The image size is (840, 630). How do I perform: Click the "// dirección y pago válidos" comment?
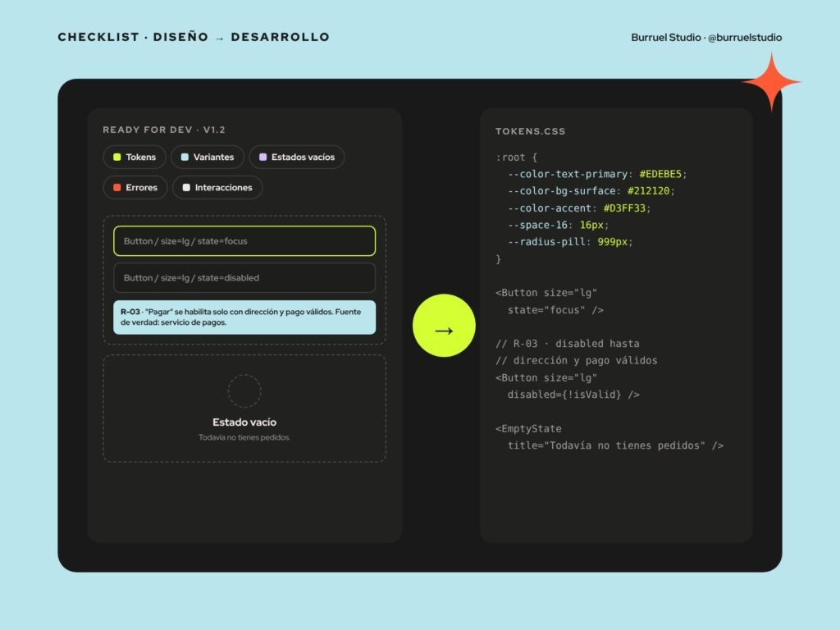[577, 361]
